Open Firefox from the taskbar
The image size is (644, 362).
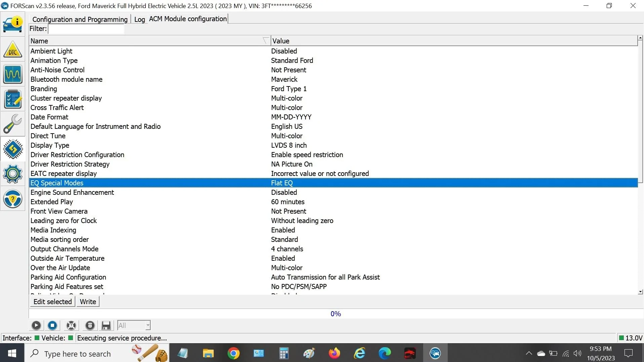pos(334,353)
